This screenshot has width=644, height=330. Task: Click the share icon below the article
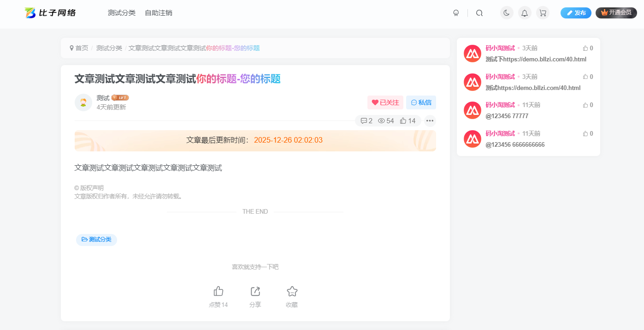click(x=255, y=291)
